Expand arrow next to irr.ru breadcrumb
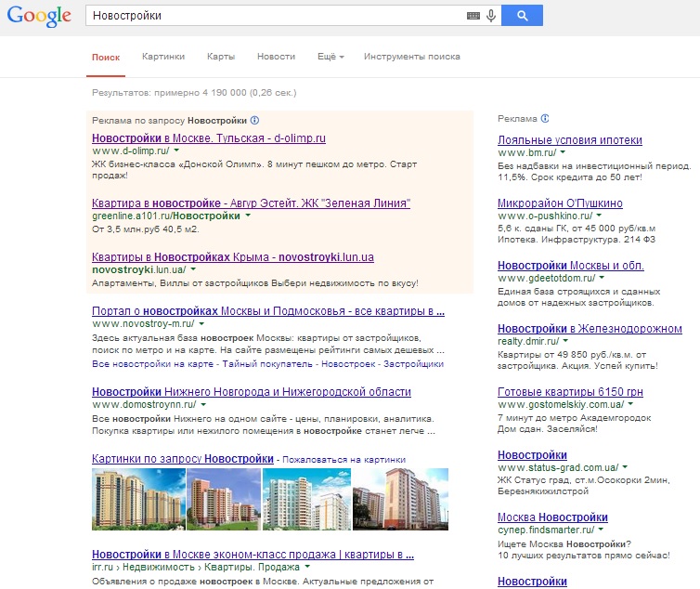The width and height of the screenshot is (700, 589). [307, 567]
